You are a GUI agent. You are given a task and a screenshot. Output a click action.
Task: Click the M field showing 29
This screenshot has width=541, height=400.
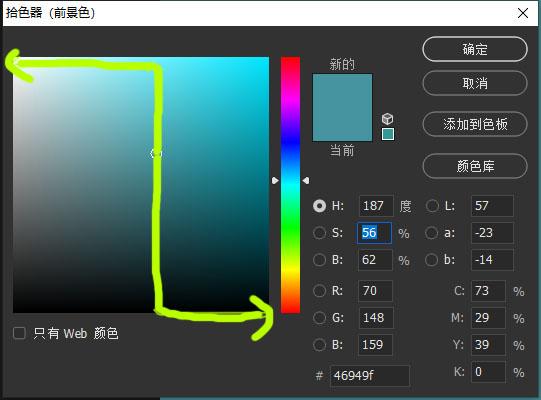tap(488, 318)
